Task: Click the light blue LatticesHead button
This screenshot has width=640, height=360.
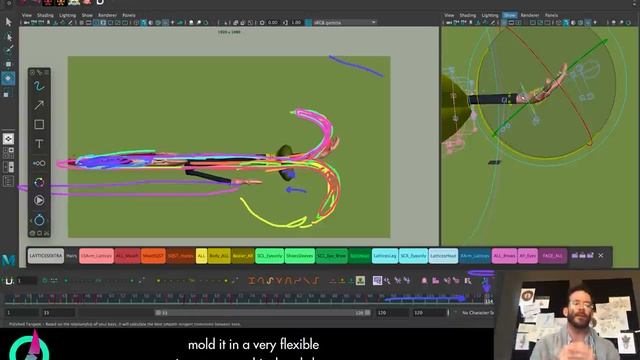Action: pyautogui.click(x=443, y=256)
